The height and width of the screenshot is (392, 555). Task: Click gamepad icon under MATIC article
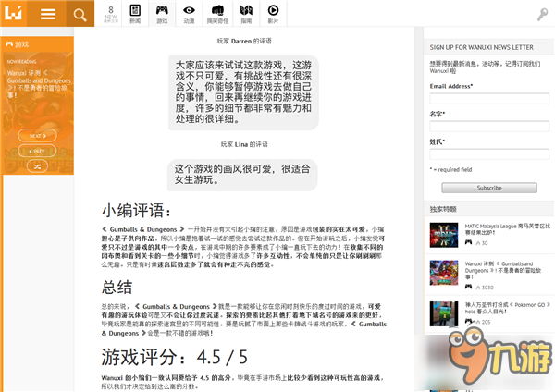click(468, 242)
